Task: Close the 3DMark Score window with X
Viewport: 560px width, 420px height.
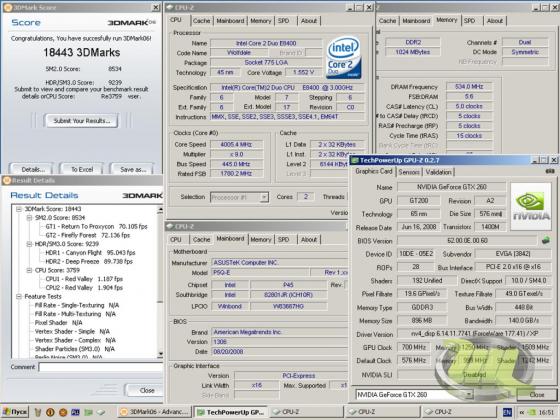Action: 156,8
